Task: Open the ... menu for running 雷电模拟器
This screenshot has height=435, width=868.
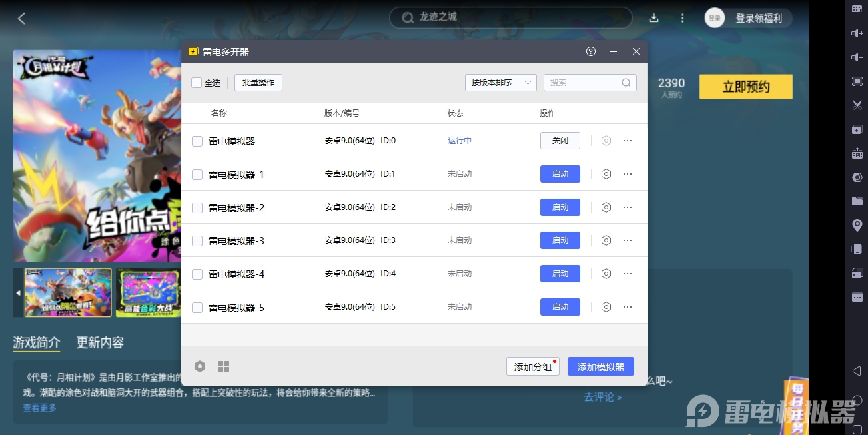Action: 627,140
